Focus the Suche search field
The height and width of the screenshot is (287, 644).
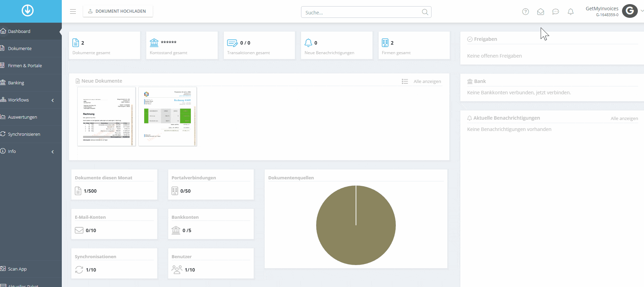(x=366, y=12)
